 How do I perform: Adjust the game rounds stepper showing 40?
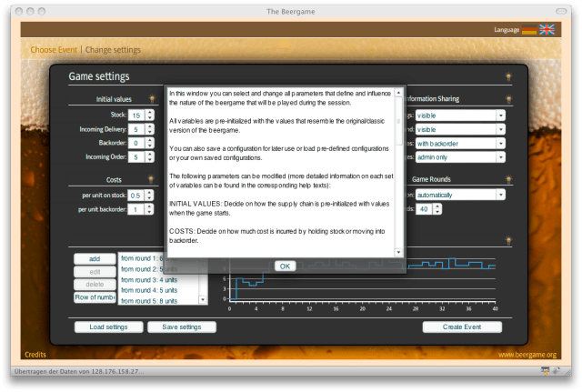click(x=437, y=209)
